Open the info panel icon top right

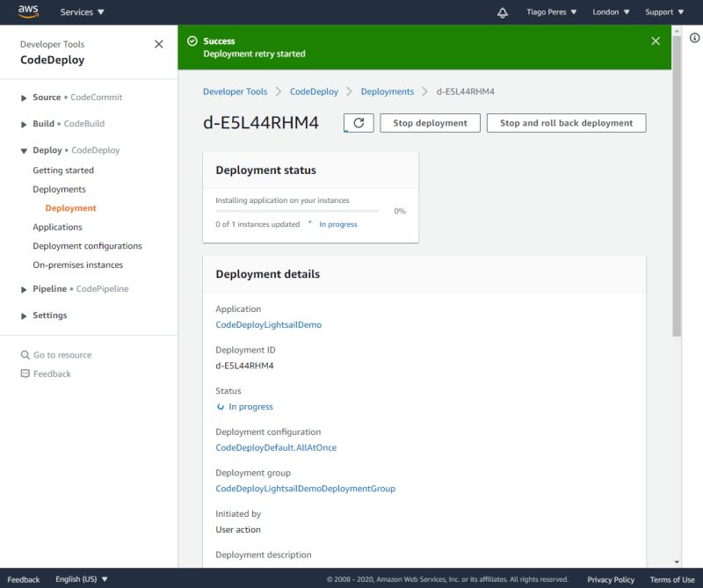click(693, 36)
